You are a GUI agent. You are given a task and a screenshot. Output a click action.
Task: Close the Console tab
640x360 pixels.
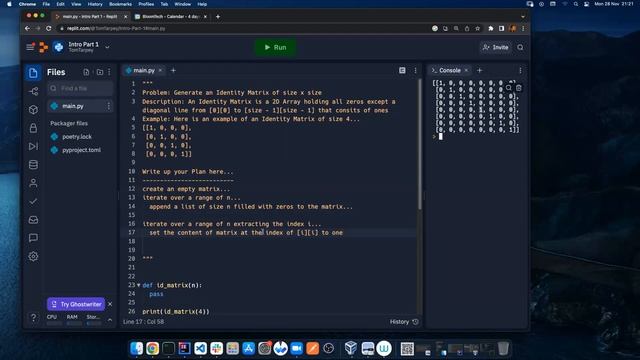[467, 70]
